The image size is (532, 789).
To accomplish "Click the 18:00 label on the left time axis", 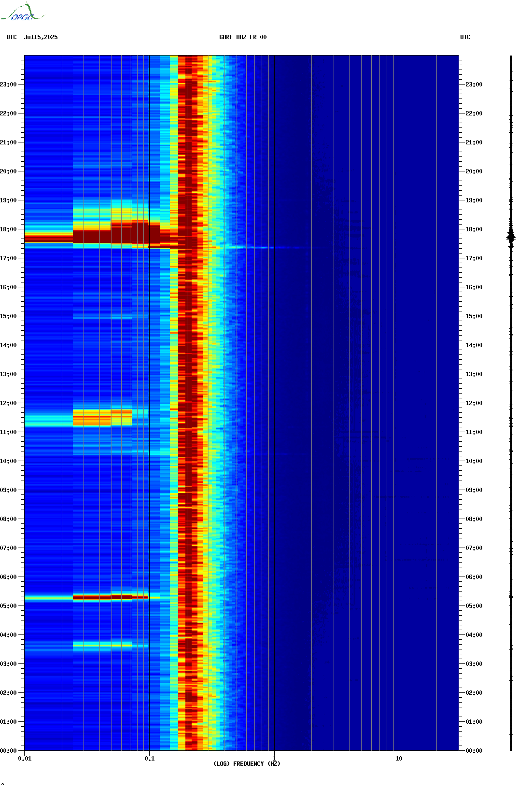I will click(8, 229).
